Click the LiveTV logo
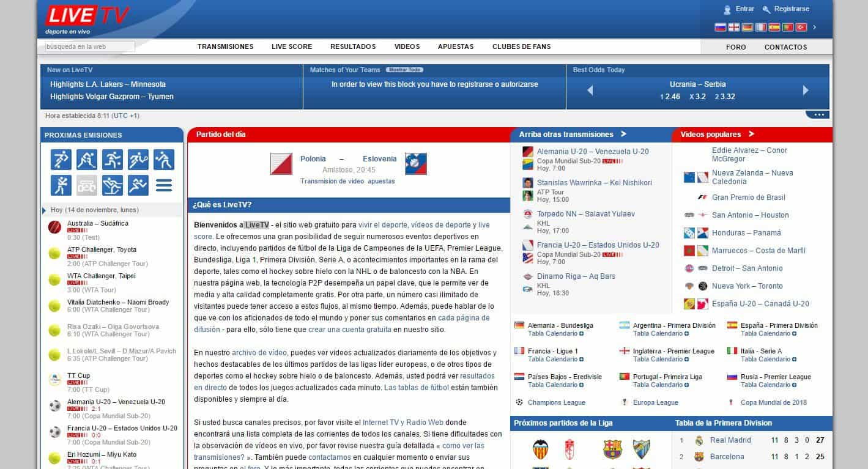Viewport: 868px width, 469px height. (x=87, y=19)
